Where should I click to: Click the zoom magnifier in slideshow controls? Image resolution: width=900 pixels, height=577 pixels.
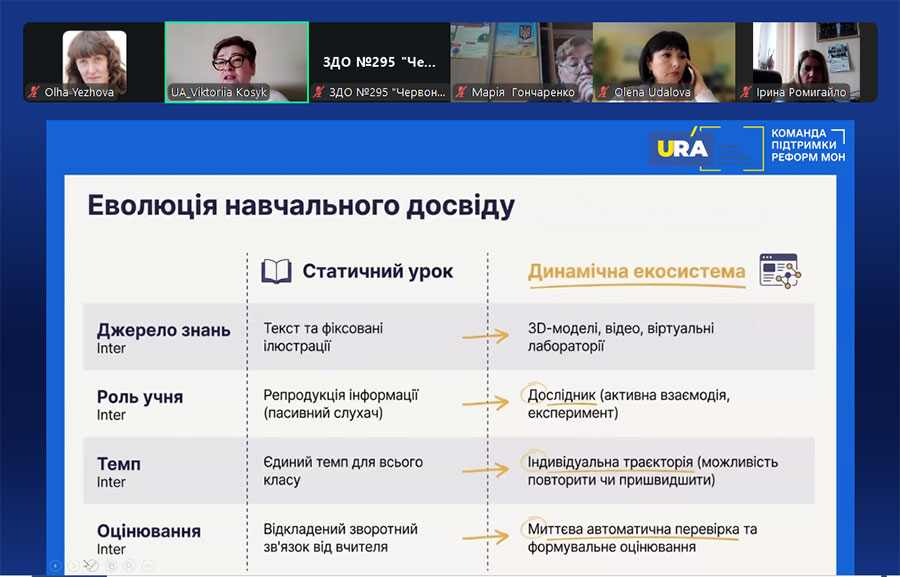click(128, 566)
